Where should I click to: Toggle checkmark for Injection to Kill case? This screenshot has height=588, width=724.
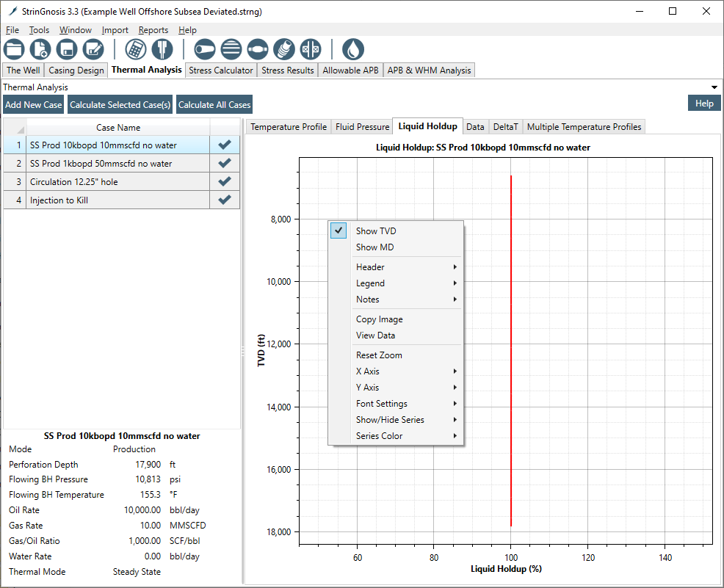tap(225, 200)
